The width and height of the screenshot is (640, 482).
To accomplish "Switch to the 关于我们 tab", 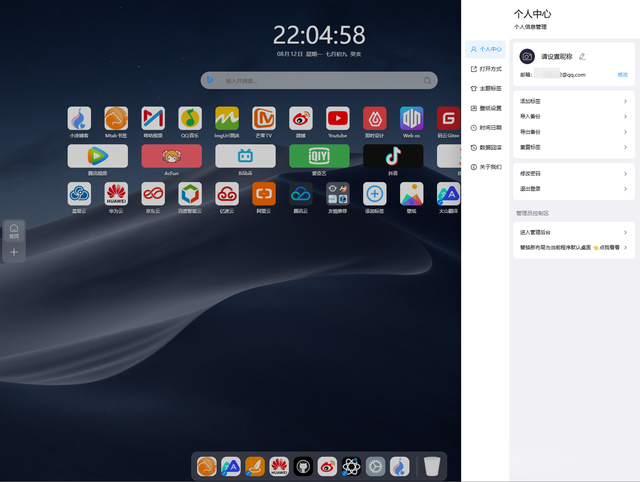I will 485,167.
